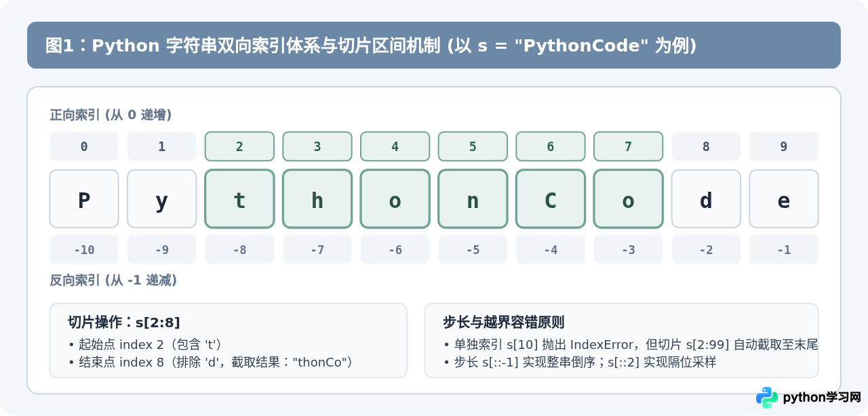Click the '单独索引 s[10] 抛出 IndexError' bullet
Screen dimensions: 868x416
click(630, 344)
